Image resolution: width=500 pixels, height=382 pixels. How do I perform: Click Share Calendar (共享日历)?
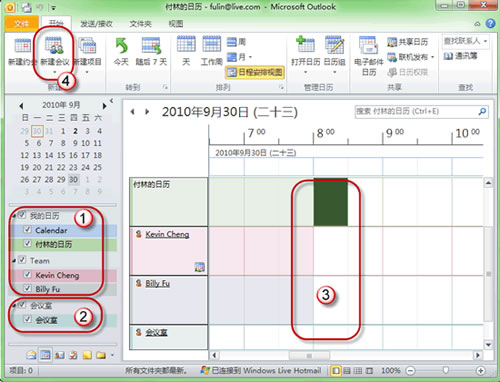407,42
